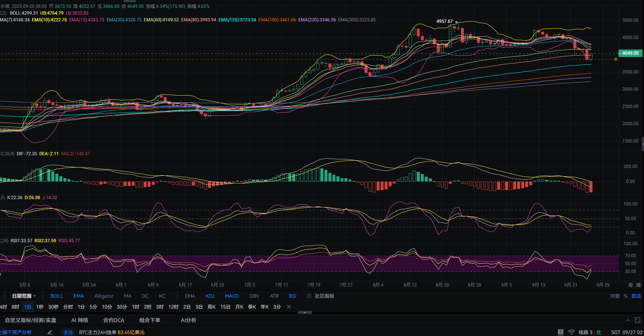The image size is (644, 336).
Task: Toggle the BOLL main chart indicator
Action: 57,296
